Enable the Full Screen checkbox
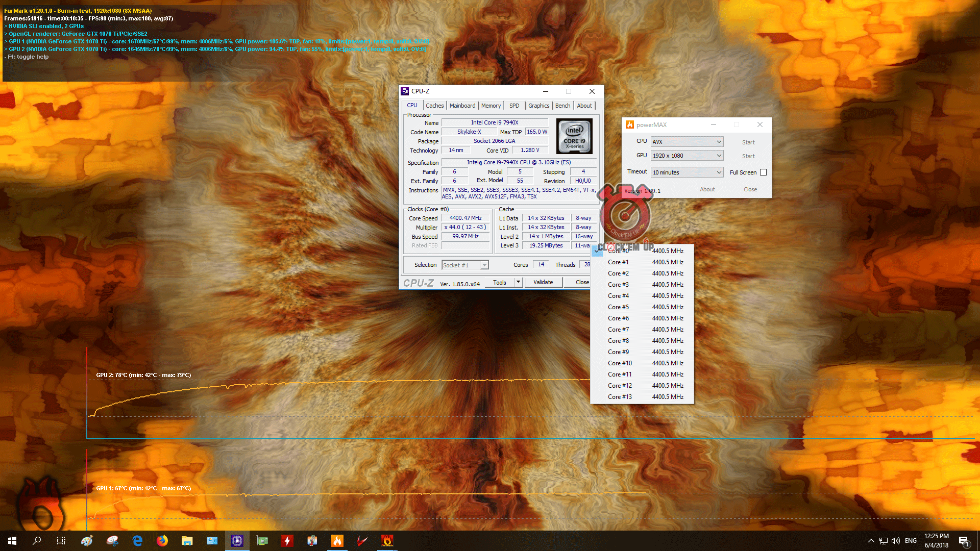 coord(763,172)
